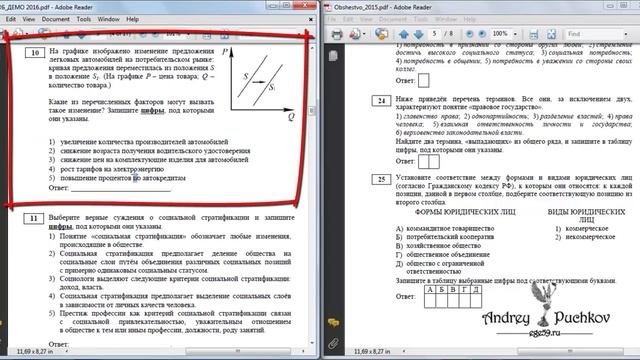Go to next page in Obshestvo_2015.pdf

(418, 34)
